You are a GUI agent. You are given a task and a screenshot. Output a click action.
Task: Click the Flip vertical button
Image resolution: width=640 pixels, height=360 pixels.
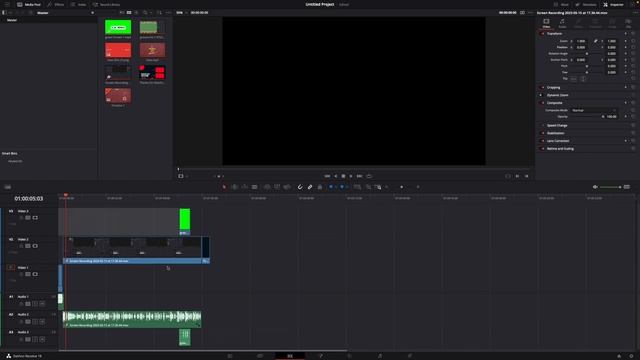[582, 78]
